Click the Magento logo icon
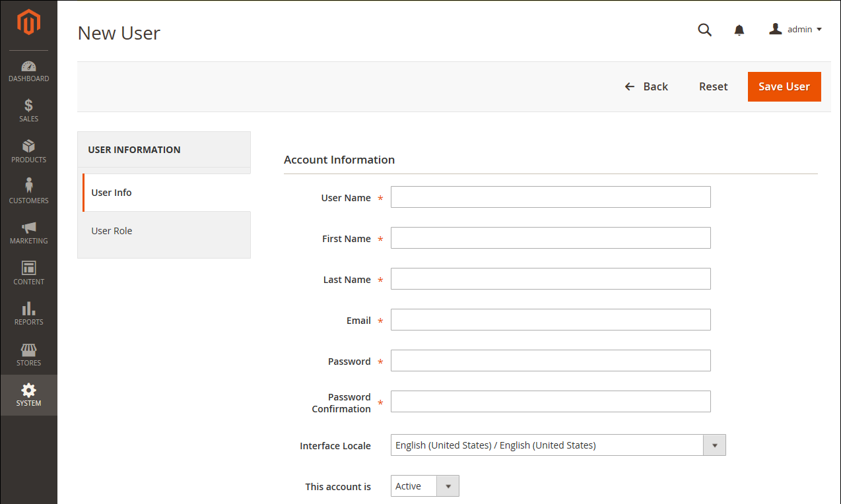841x504 pixels. pos(28,23)
